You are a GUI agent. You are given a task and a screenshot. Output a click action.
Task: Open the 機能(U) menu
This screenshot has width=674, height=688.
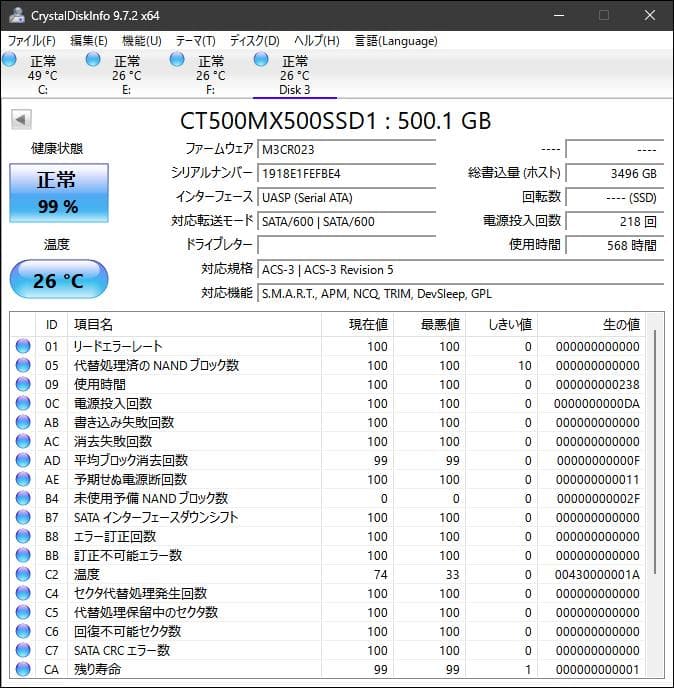(142, 41)
